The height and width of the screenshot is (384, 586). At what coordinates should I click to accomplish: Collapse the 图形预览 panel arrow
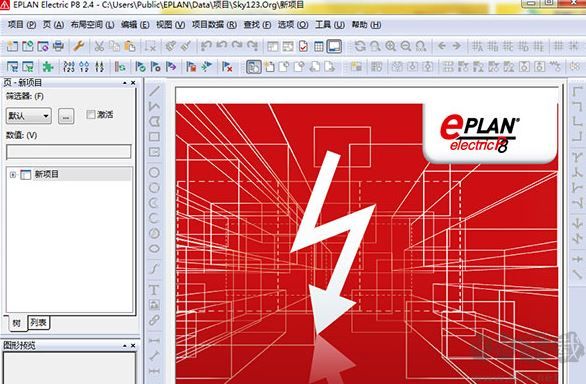125,346
